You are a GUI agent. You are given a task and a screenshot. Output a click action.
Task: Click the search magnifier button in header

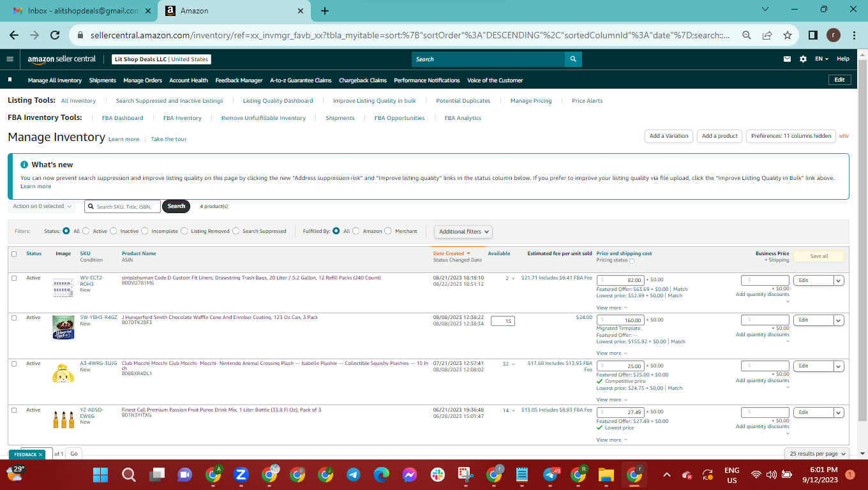[573, 59]
